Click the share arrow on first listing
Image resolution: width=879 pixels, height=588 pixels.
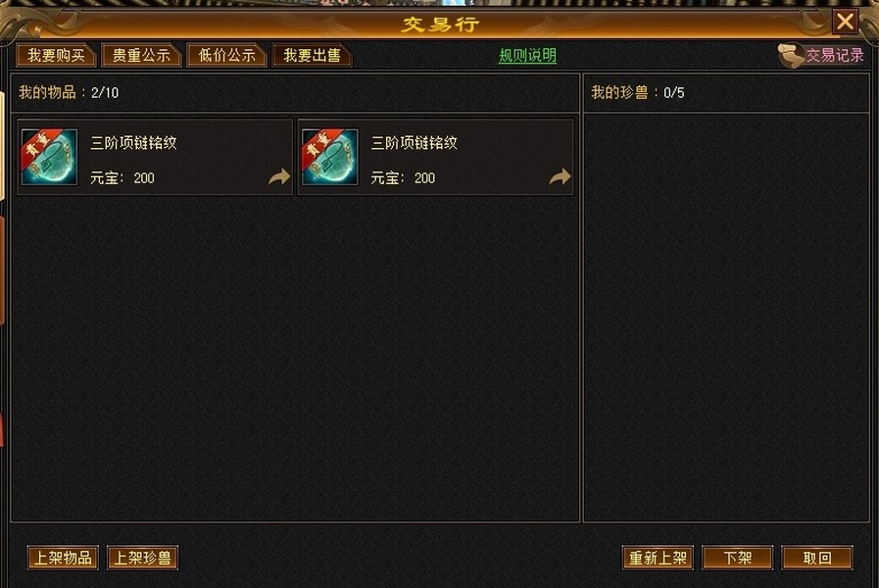[x=279, y=177]
